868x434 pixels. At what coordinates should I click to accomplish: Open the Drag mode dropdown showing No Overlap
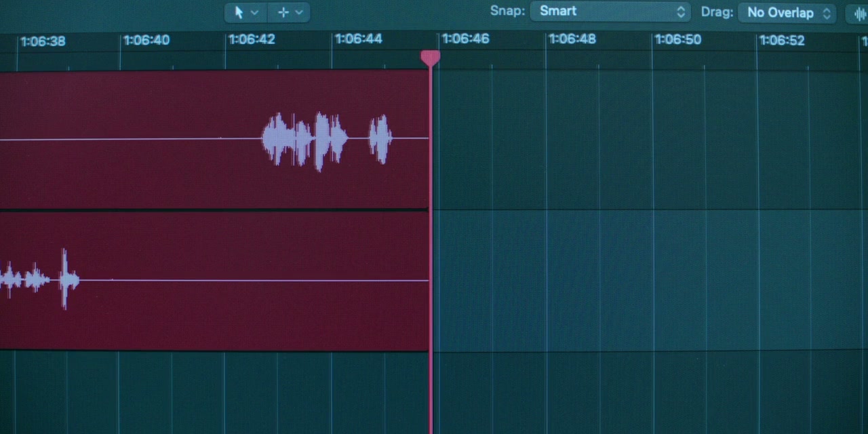786,13
